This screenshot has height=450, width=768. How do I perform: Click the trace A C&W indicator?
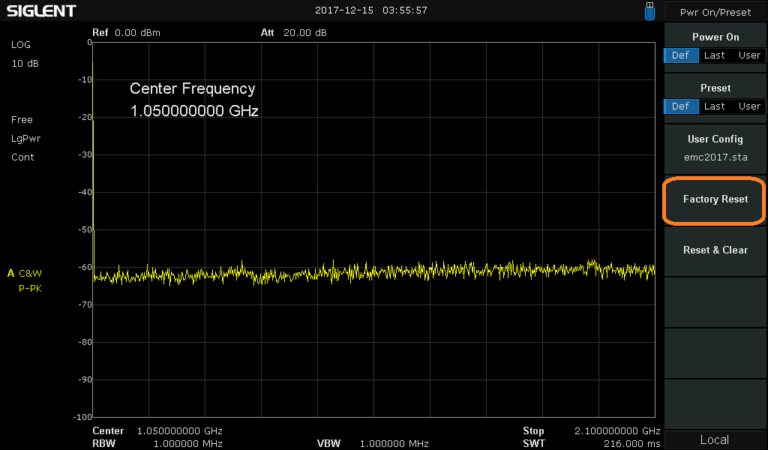pyautogui.click(x=32, y=272)
